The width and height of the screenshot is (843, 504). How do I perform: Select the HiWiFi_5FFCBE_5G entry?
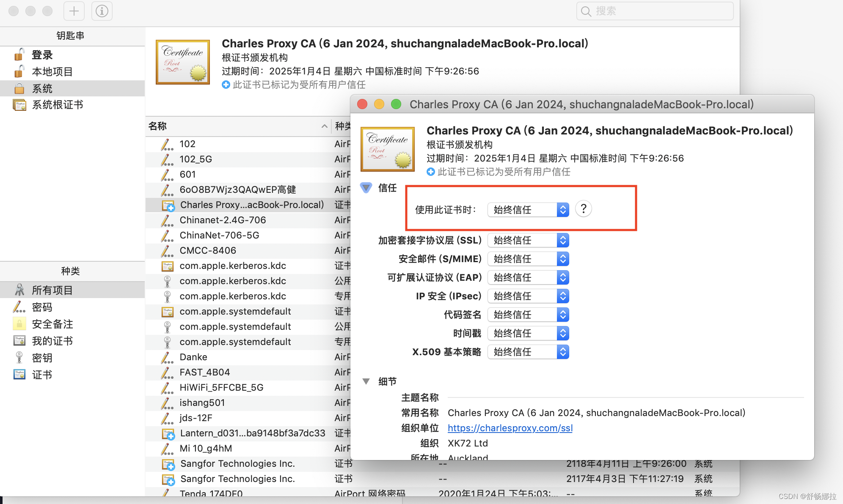pos(248,387)
